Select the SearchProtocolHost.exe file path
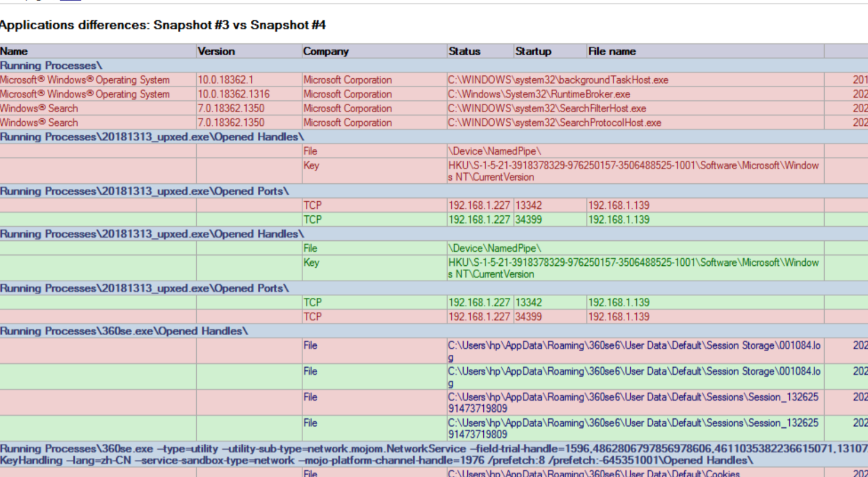Screen dimensions: 868x477 (554, 122)
